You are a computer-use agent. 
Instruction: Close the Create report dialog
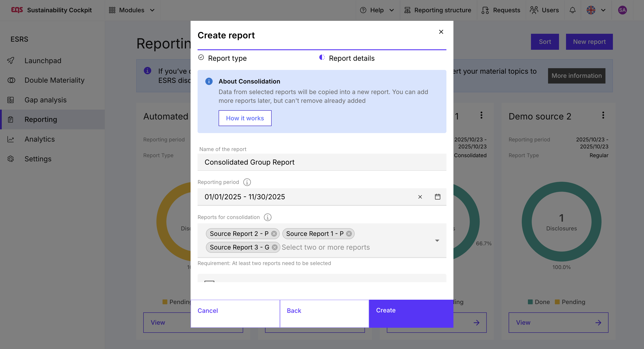tap(441, 32)
